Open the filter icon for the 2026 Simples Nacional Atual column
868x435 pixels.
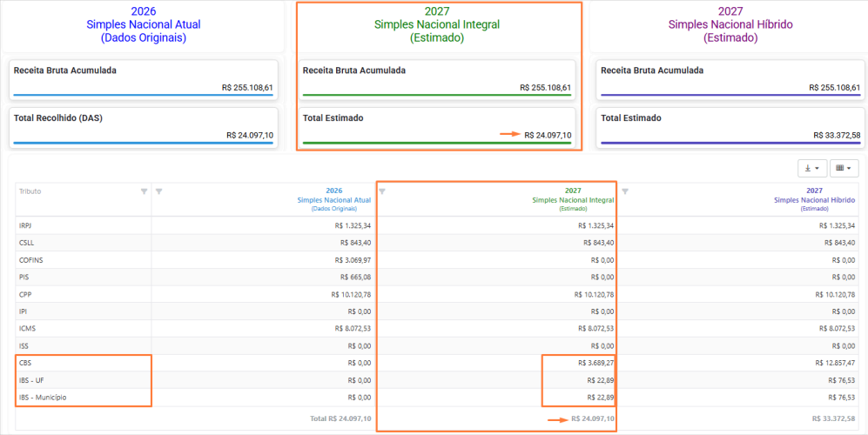(x=158, y=191)
